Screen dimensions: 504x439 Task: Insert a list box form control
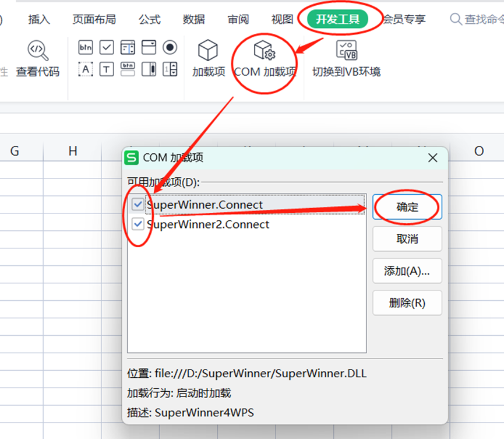(128, 48)
